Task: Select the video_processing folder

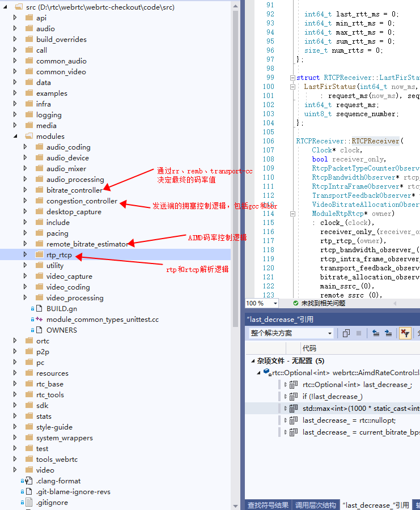Action: pyautogui.click(x=75, y=297)
